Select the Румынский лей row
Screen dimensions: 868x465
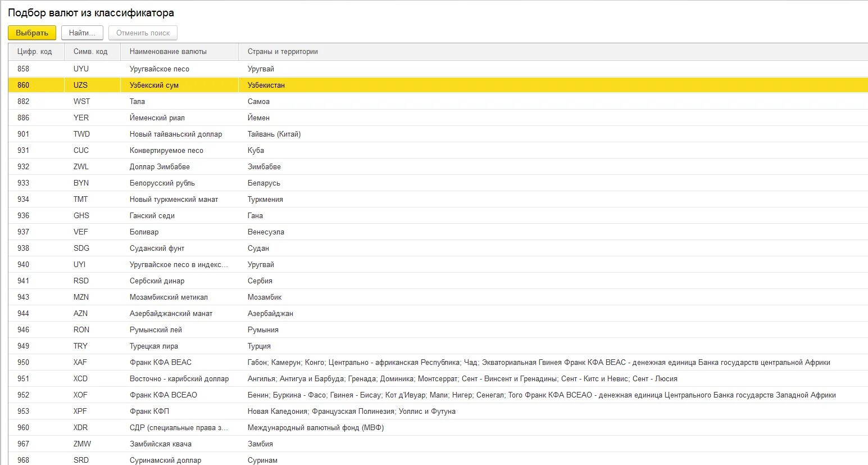(x=438, y=329)
